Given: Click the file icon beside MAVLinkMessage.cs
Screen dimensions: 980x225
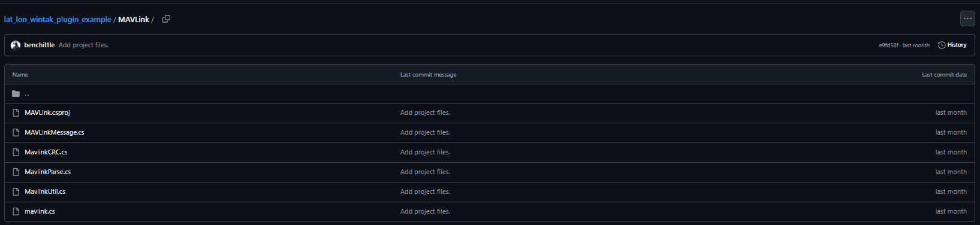Looking at the screenshot, I should point(16,132).
